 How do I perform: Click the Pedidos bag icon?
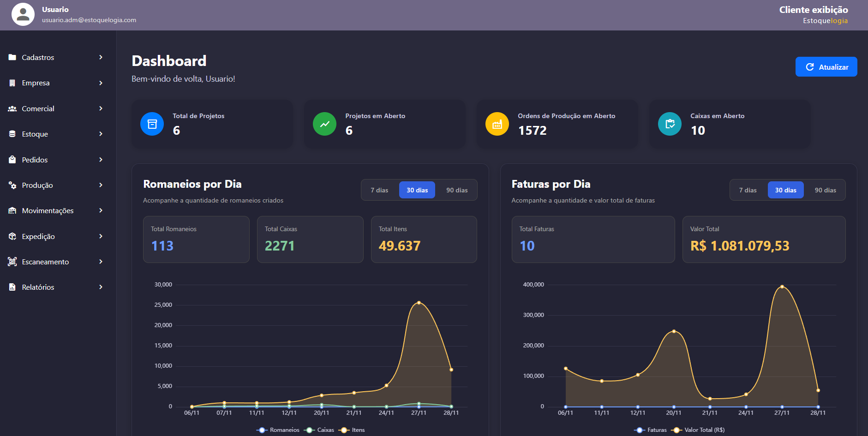point(12,160)
